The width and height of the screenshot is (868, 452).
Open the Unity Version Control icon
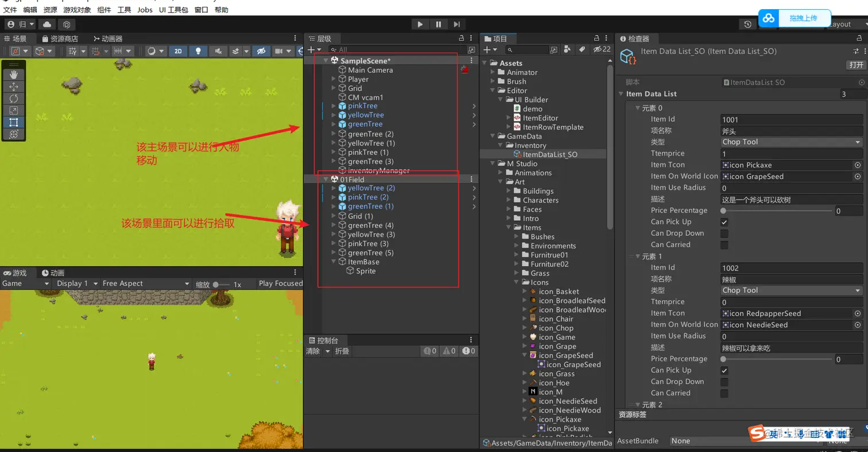click(x=67, y=24)
